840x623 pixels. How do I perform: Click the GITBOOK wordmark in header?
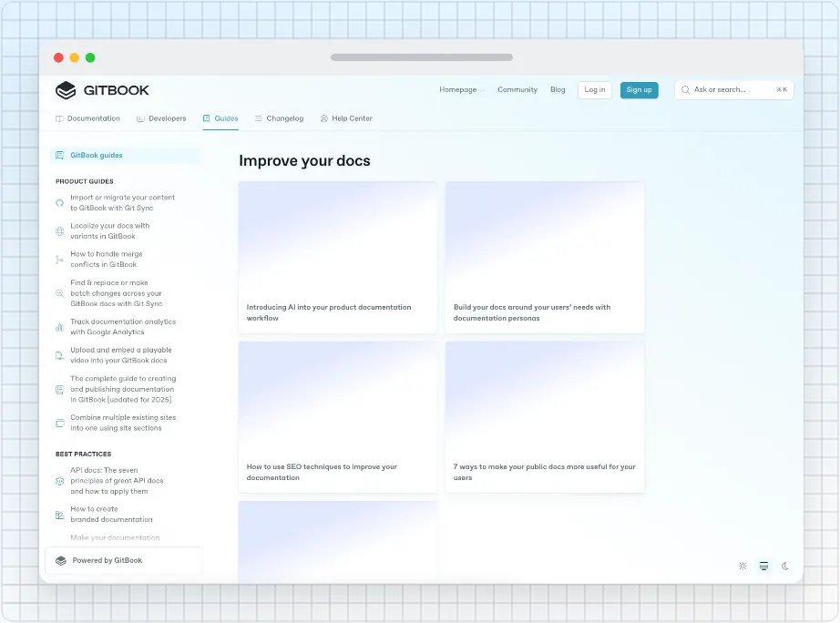117,90
